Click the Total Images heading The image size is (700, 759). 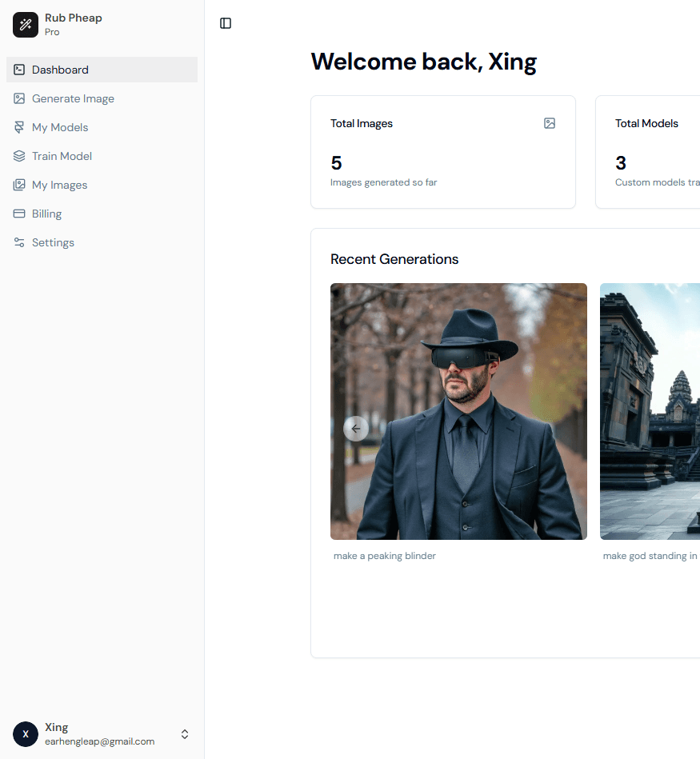coord(362,123)
